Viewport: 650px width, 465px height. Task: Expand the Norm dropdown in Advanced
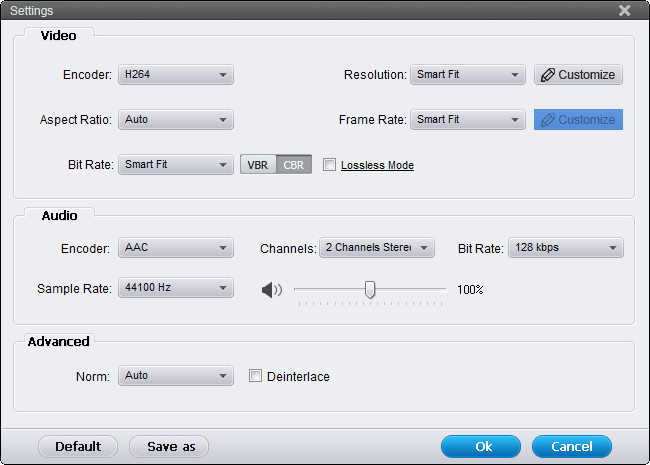click(176, 375)
